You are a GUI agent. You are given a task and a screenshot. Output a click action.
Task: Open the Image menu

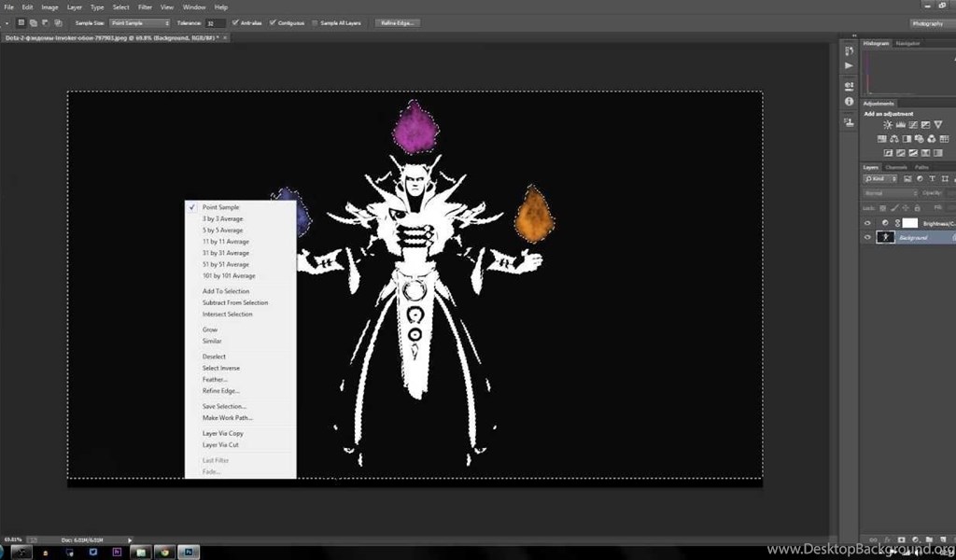pos(49,7)
